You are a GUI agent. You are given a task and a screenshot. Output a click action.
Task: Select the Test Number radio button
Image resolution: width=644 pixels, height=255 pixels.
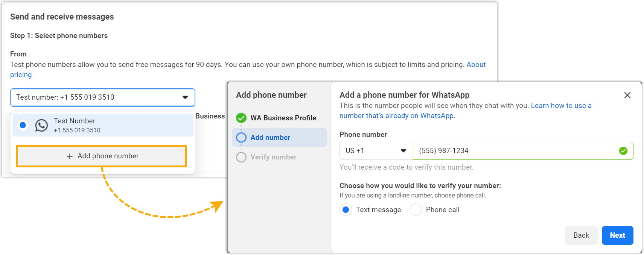(23, 125)
